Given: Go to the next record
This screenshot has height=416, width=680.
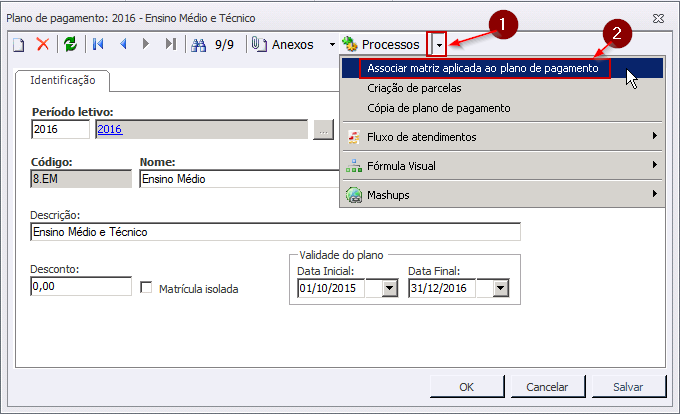Looking at the screenshot, I should coord(146,44).
